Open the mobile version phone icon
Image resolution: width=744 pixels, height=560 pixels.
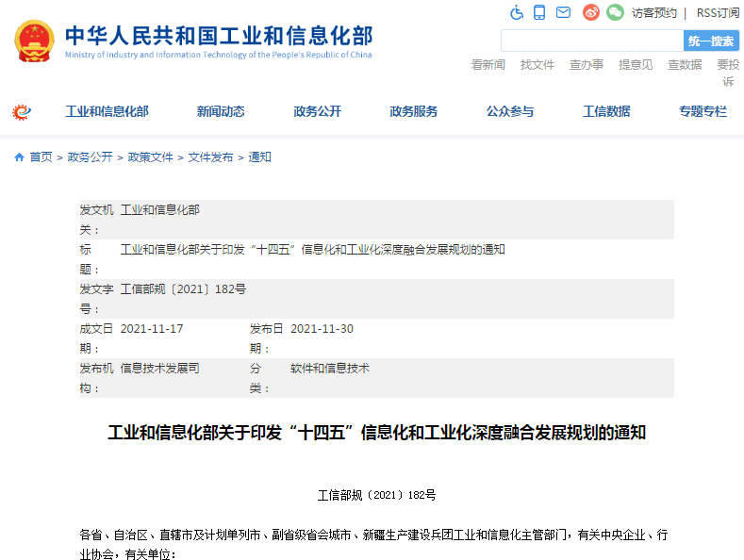coord(539,12)
